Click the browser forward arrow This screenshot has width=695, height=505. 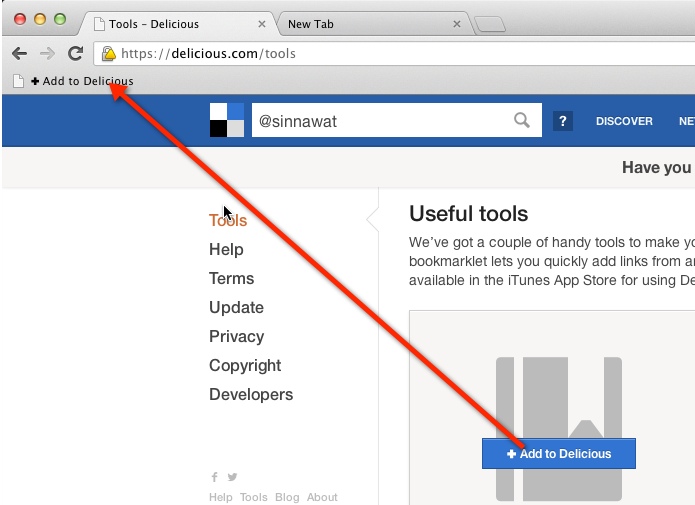[x=47, y=54]
